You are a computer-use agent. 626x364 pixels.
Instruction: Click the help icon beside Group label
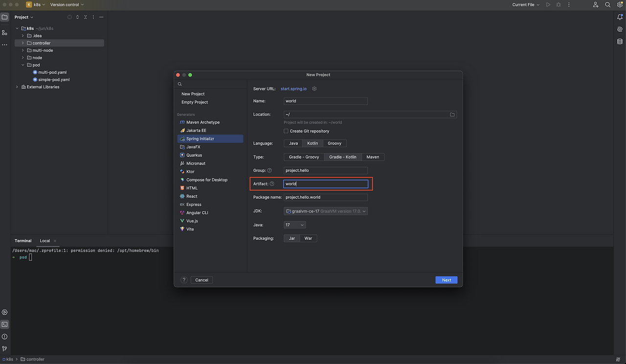(269, 171)
